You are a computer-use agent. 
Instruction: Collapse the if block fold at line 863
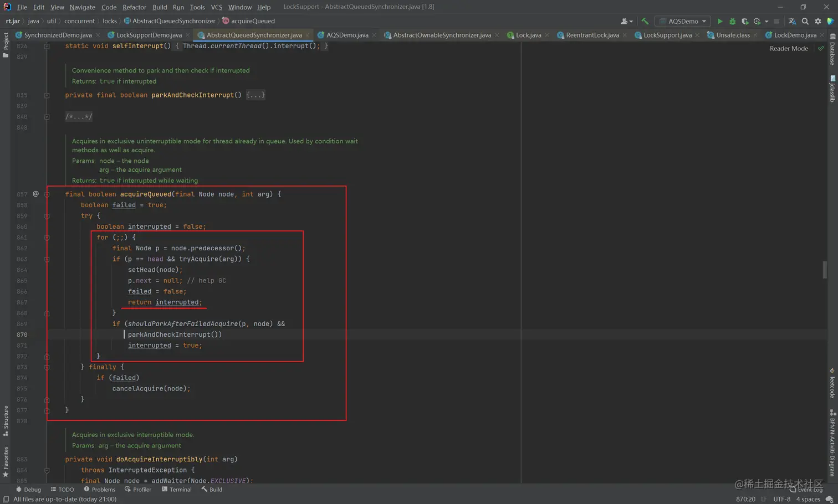(x=47, y=259)
